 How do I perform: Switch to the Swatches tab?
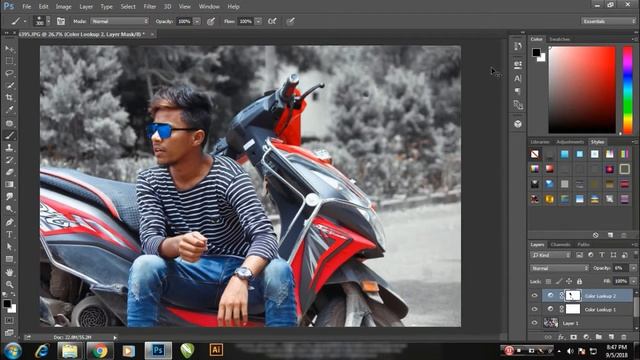(560, 39)
